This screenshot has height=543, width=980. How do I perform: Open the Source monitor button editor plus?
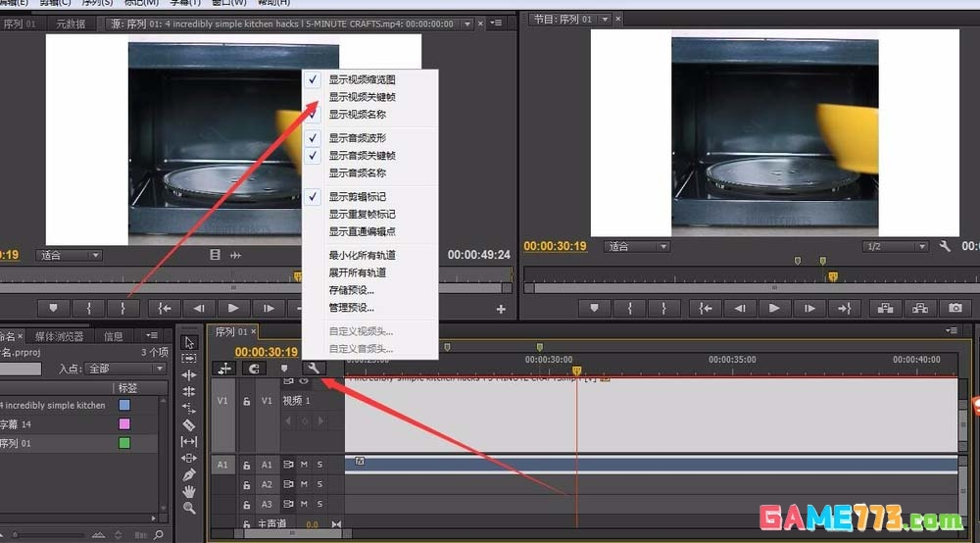(501, 309)
